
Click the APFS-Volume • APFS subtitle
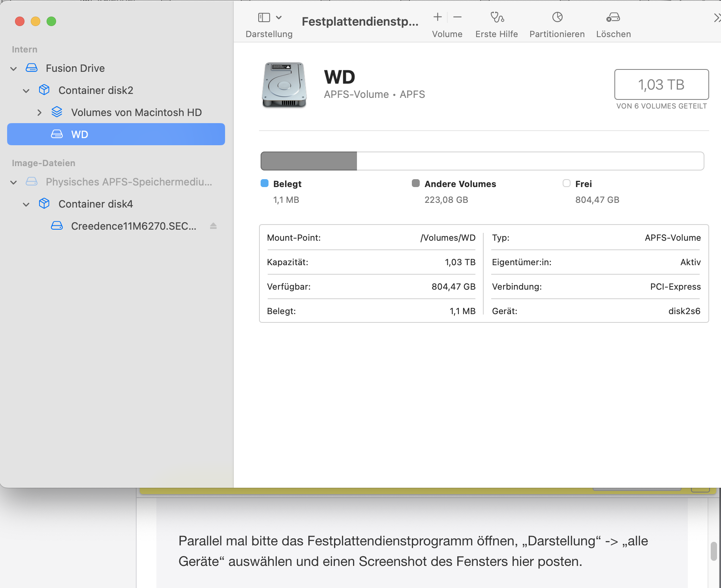374,95
